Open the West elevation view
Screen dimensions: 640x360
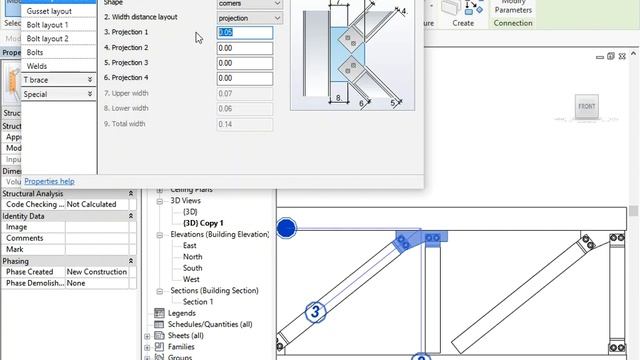[x=191, y=280]
